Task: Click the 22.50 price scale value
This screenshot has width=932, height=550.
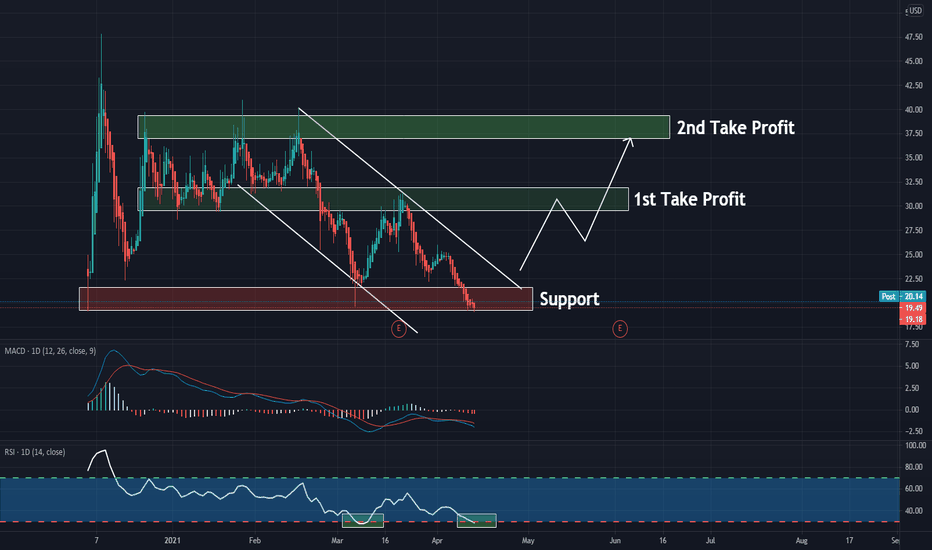Action: coord(914,279)
